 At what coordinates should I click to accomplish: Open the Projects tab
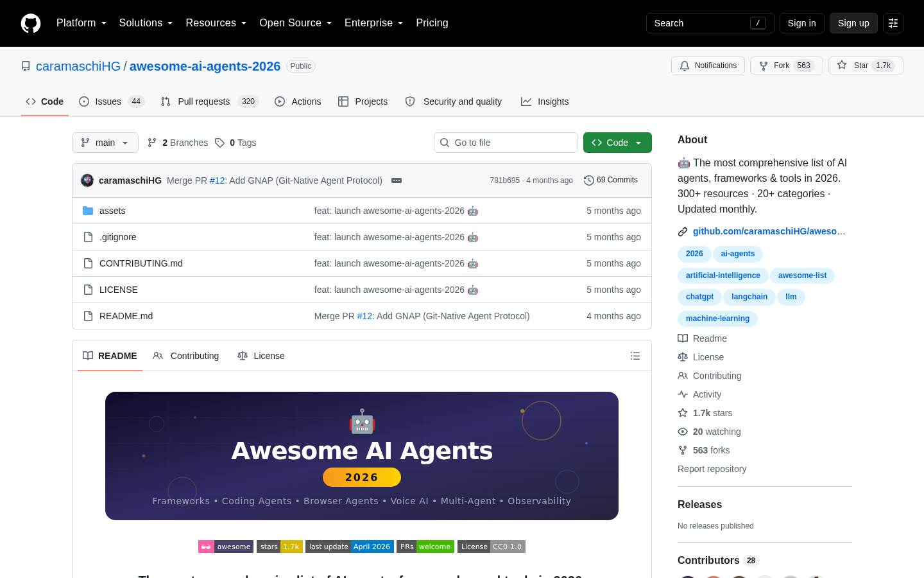(x=363, y=101)
